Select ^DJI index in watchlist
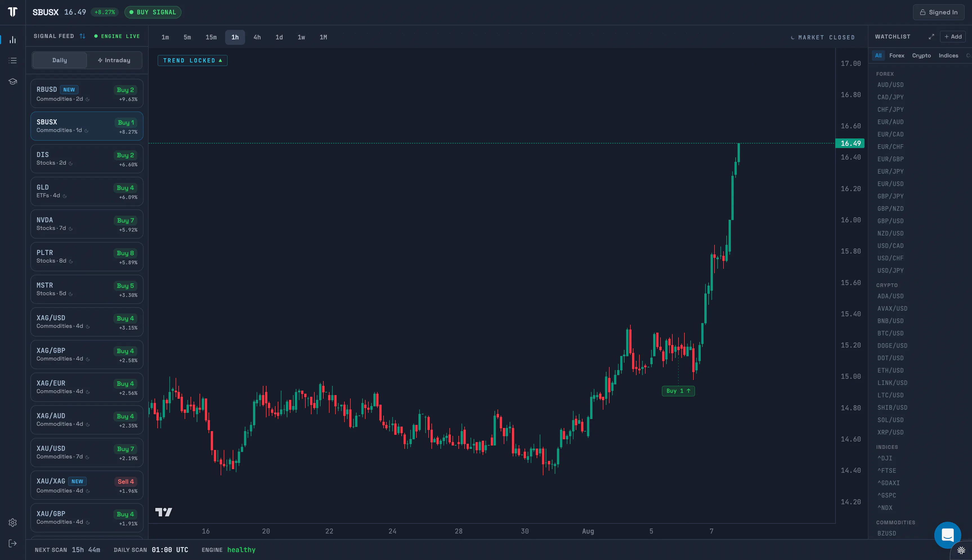The height and width of the screenshot is (560, 972). (x=885, y=458)
